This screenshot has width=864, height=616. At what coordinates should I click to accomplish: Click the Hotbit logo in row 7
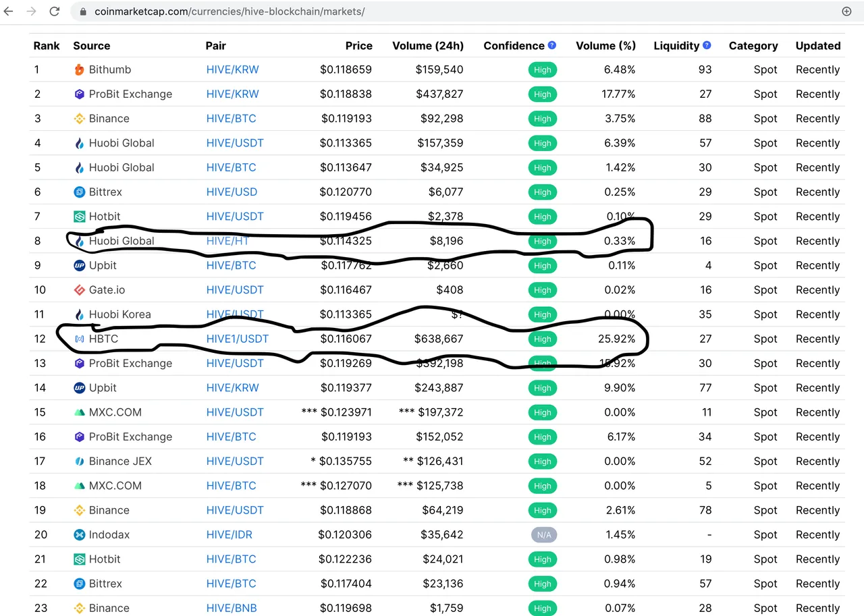click(79, 217)
